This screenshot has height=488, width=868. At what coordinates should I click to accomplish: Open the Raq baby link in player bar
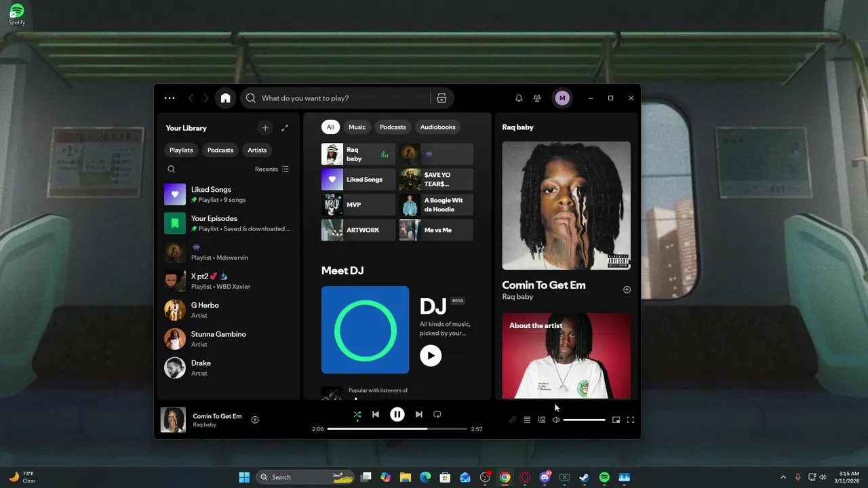(x=204, y=425)
